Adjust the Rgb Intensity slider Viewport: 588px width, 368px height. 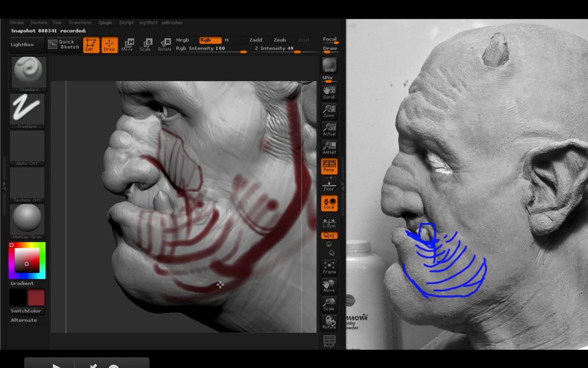coord(211,49)
